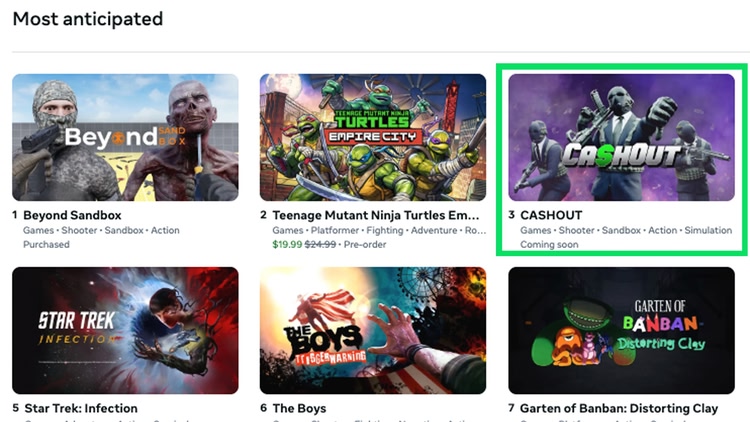Screen dimensions: 750x422
Task: Click the CASHOUT genre tags line
Action: point(626,230)
